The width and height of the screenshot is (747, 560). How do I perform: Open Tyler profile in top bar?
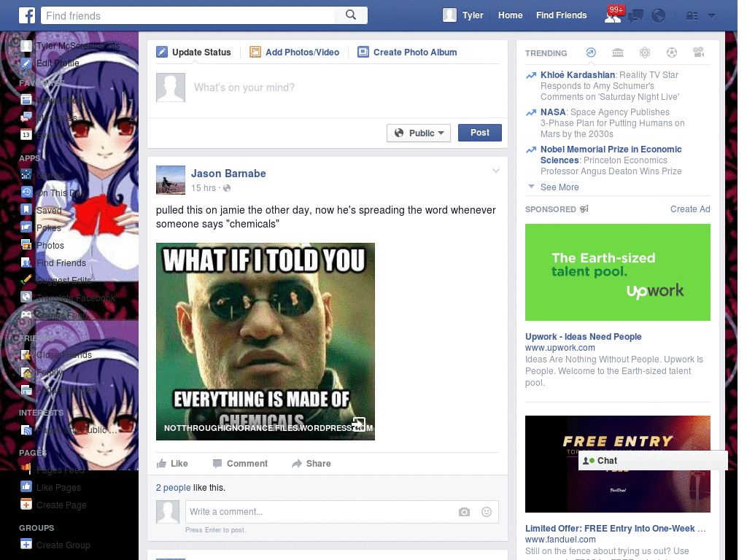click(x=463, y=15)
